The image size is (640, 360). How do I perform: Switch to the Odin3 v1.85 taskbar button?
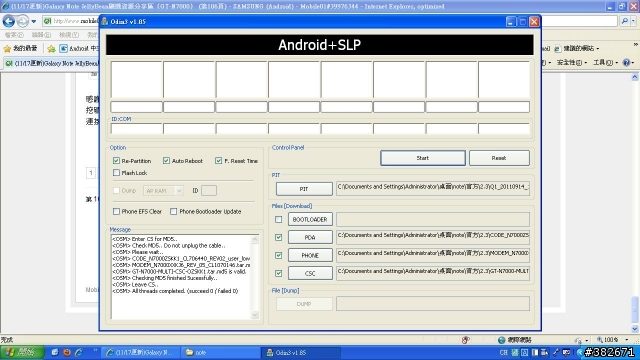click(301, 352)
